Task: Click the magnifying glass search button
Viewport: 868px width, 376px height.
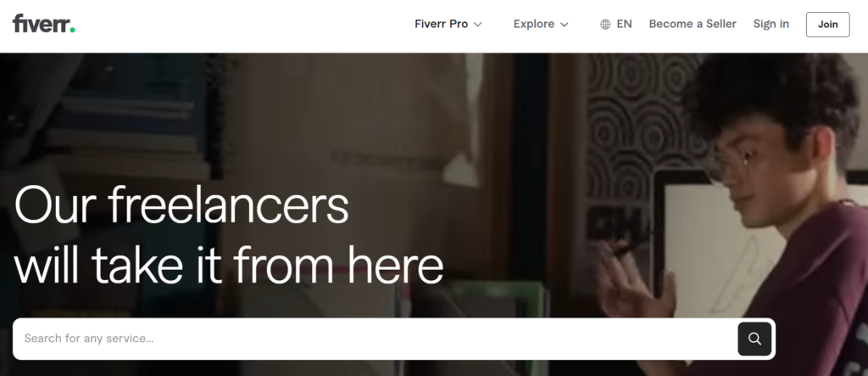Action: 754,339
